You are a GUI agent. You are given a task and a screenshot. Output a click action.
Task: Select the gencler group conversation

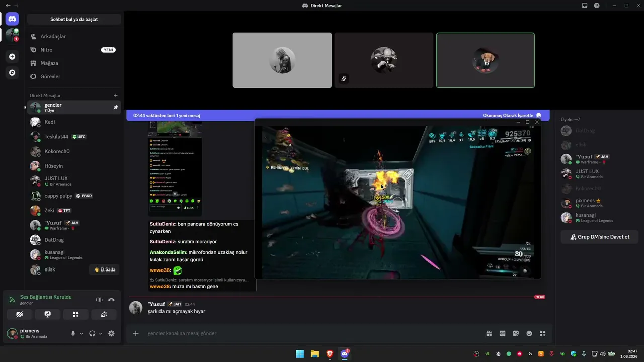[x=74, y=107]
